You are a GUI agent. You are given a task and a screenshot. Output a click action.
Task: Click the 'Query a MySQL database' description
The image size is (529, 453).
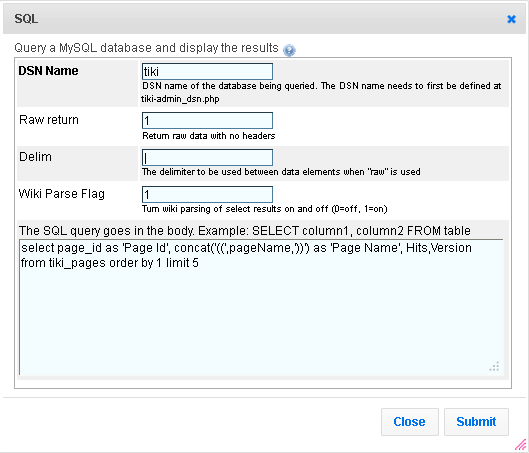[x=146, y=48]
